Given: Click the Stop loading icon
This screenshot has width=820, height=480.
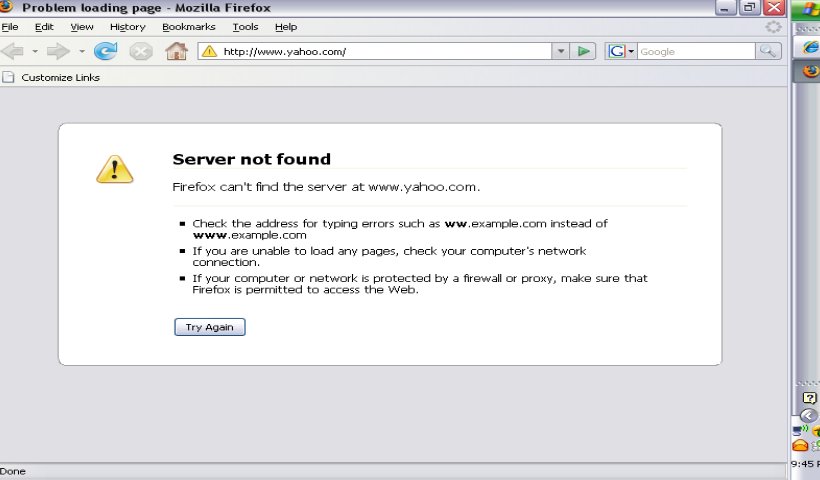Looking at the screenshot, I should coord(141,51).
